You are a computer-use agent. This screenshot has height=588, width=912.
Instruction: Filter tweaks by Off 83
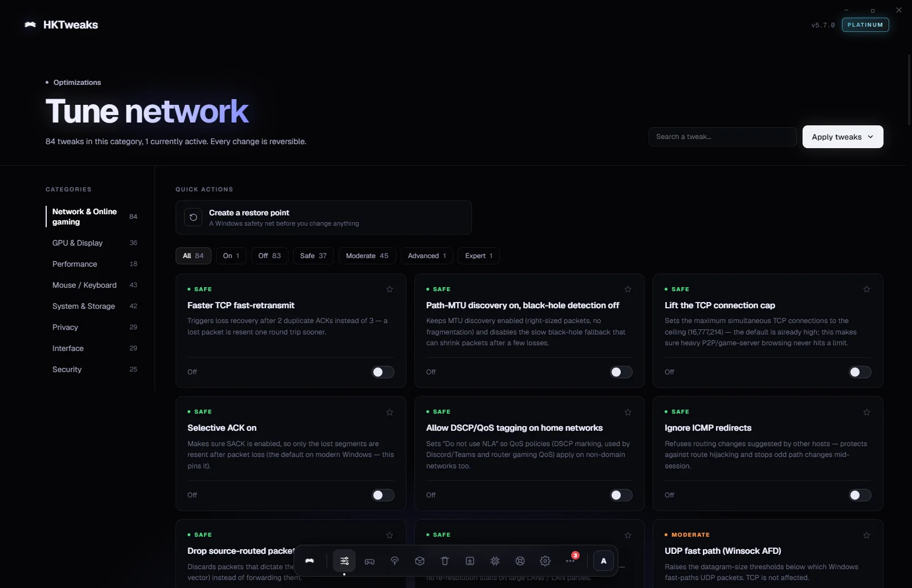click(270, 256)
